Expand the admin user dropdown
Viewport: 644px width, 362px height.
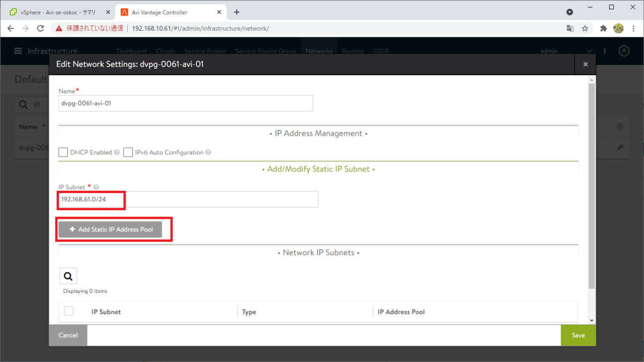tap(589, 51)
